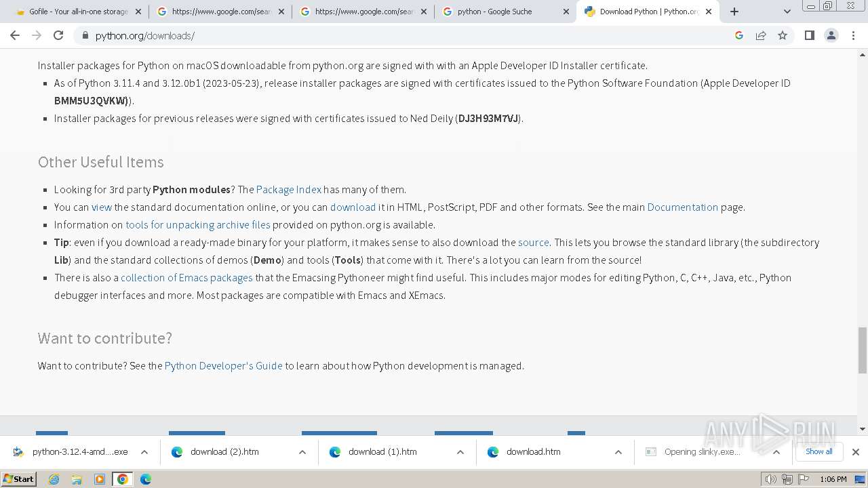Open a new tab with plus button
Viewport: 868px width, 488px height.
pyautogui.click(x=734, y=12)
